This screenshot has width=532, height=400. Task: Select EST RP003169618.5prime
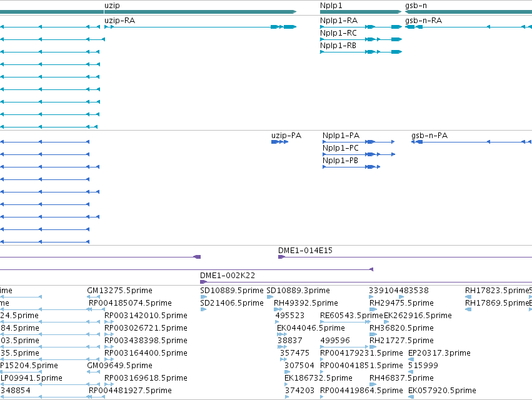[x=146, y=378]
